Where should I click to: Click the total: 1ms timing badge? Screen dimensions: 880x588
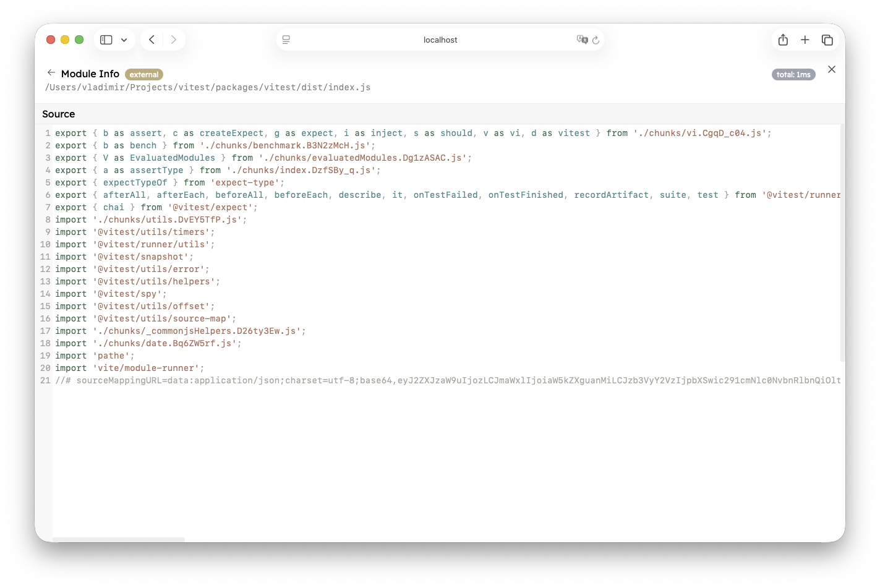pyautogui.click(x=793, y=74)
